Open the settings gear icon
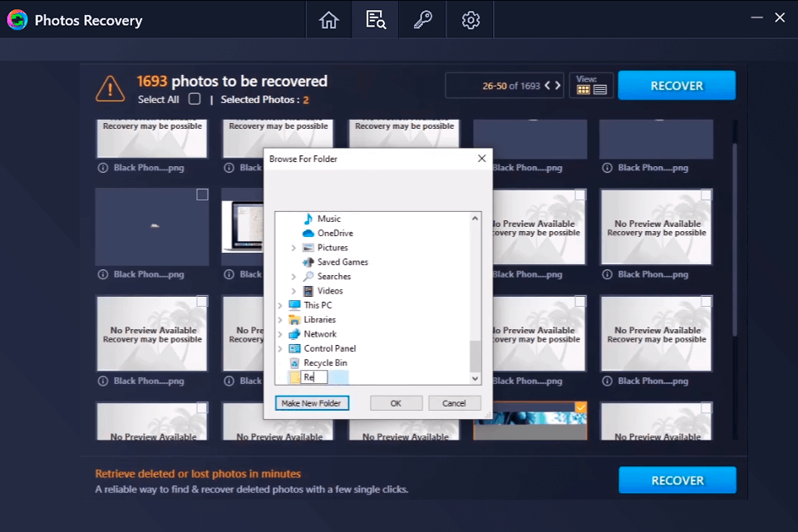 470,20
